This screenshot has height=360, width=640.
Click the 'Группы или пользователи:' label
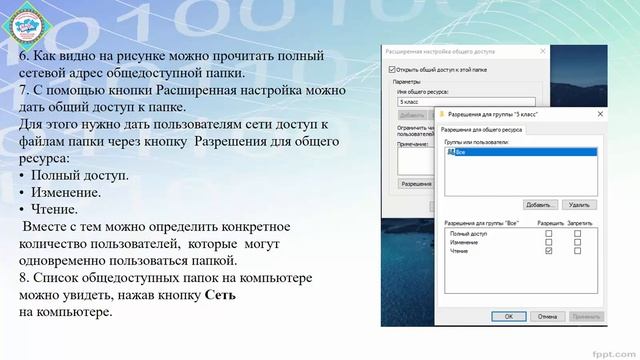(x=476, y=142)
